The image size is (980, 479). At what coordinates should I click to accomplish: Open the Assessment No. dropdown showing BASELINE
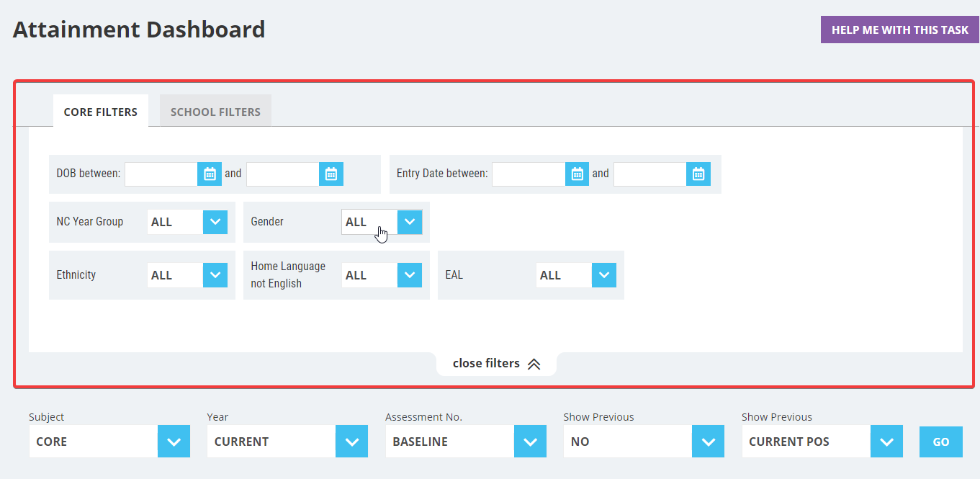[530, 441]
